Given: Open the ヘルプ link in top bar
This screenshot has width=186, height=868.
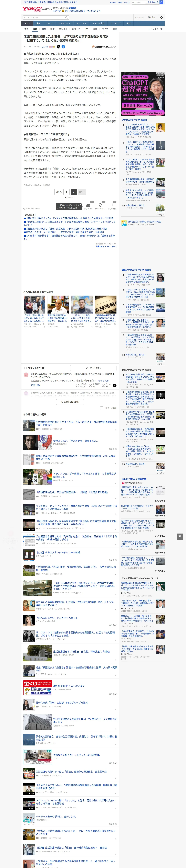Looking at the screenshot, I should [127, 2].
